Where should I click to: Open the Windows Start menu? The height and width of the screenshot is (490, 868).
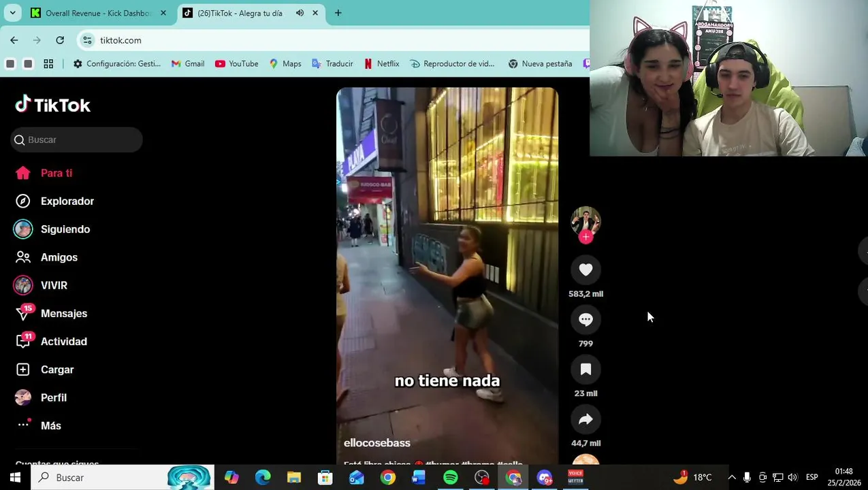[x=15, y=478]
